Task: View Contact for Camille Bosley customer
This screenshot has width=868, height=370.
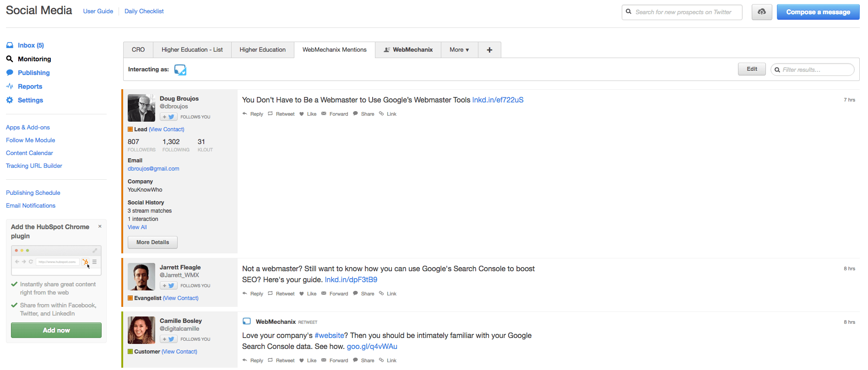Action: click(179, 352)
